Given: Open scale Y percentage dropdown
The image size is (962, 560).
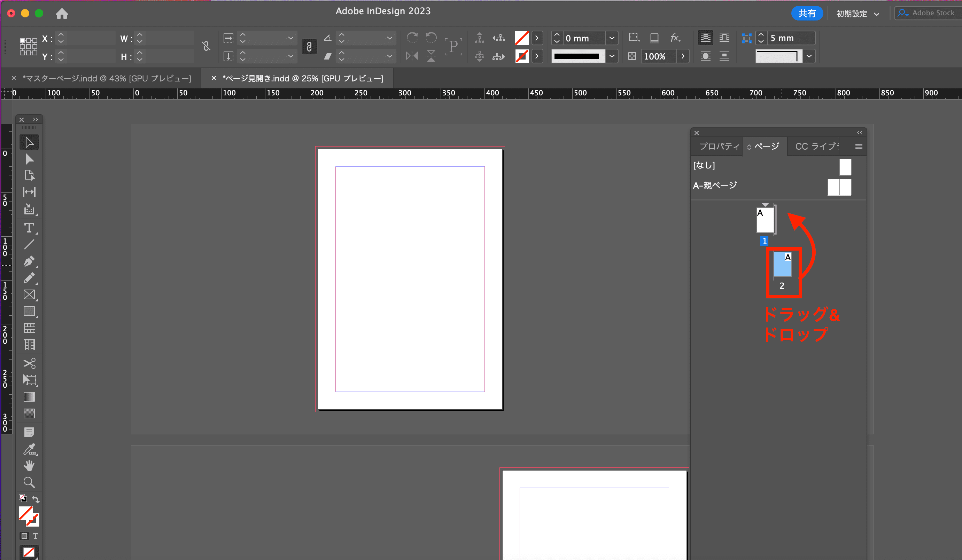Looking at the screenshot, I should (x=290, y=56).
